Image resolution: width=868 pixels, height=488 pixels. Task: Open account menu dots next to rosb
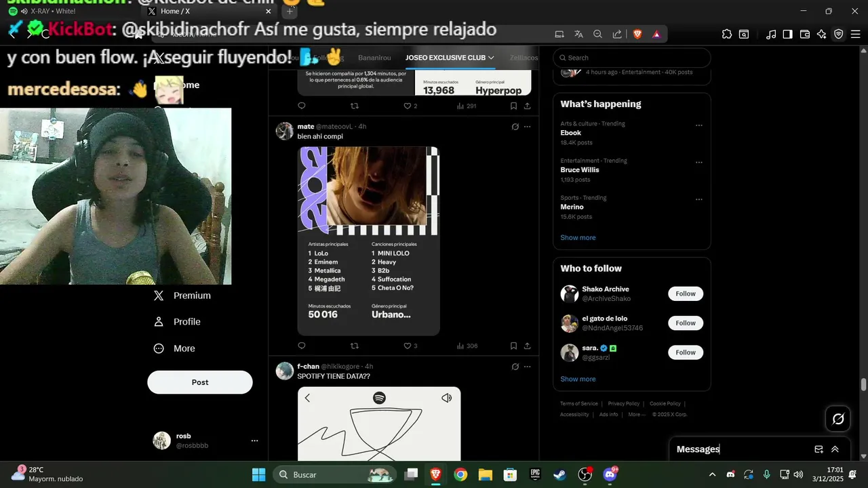point(254,441)
